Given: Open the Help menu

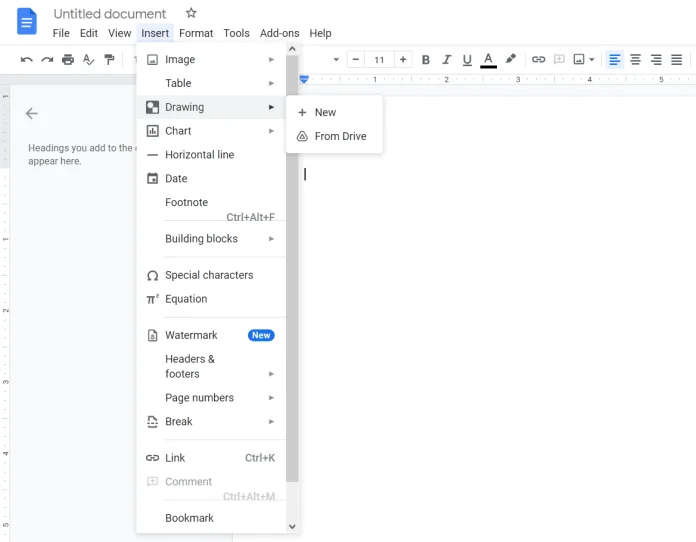Looking at the screenshot, I should pos(320,33).
